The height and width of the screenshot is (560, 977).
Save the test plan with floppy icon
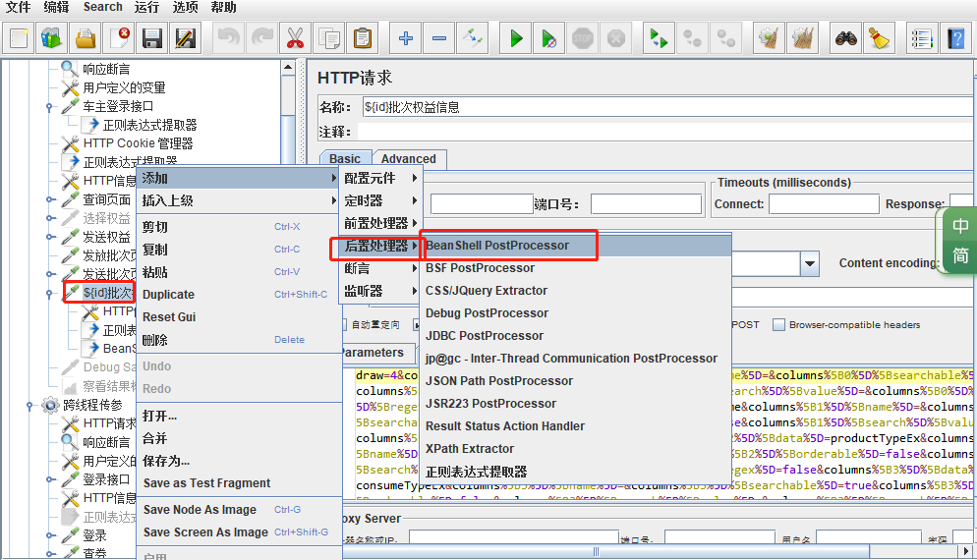point(152,38)
